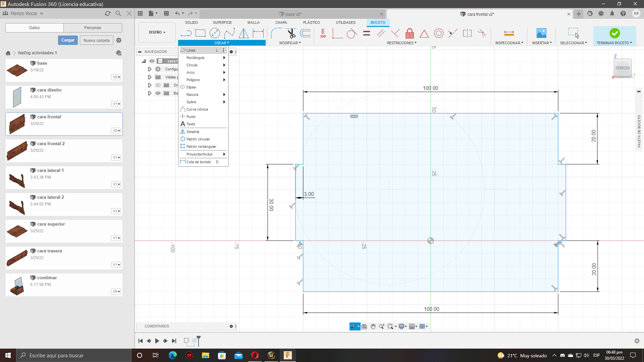This screenshot has height=362, width=644.
Task: Switch to the SUPERFICIE tab
Action: pyautogui.click(x=222, y=22)
